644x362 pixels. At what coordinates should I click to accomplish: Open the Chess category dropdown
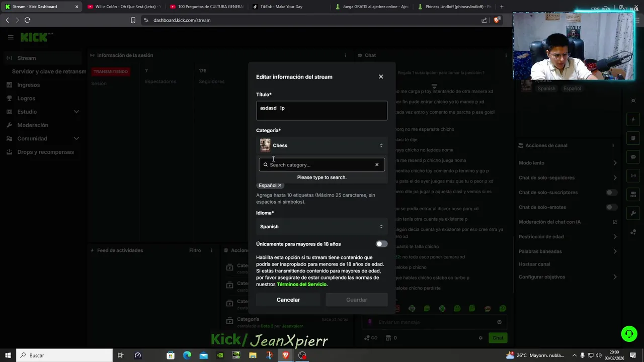tap(321, 145)
